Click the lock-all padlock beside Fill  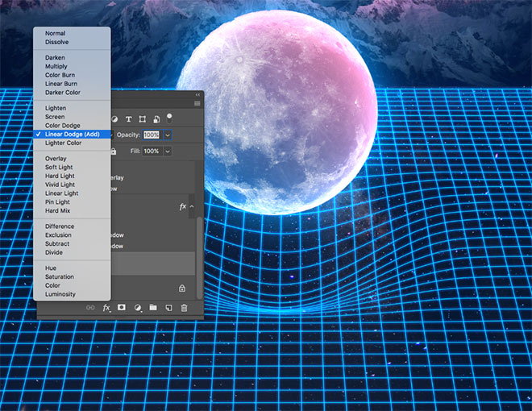(x=114, y=152)
